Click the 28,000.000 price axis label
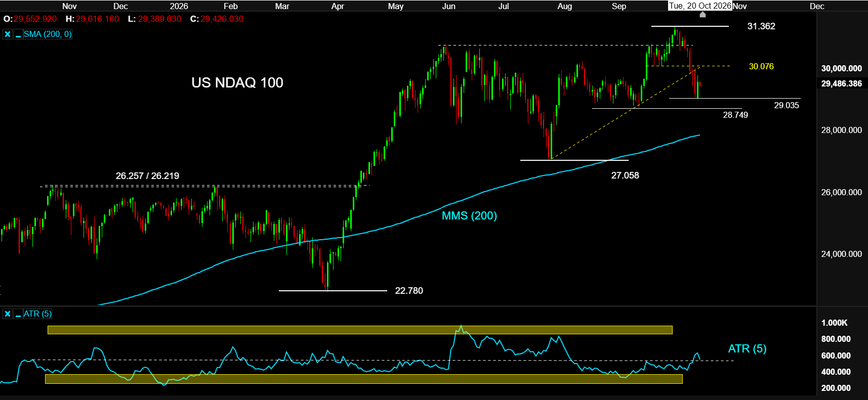This screenshot has width=868, height=400. tap(841, 130)
